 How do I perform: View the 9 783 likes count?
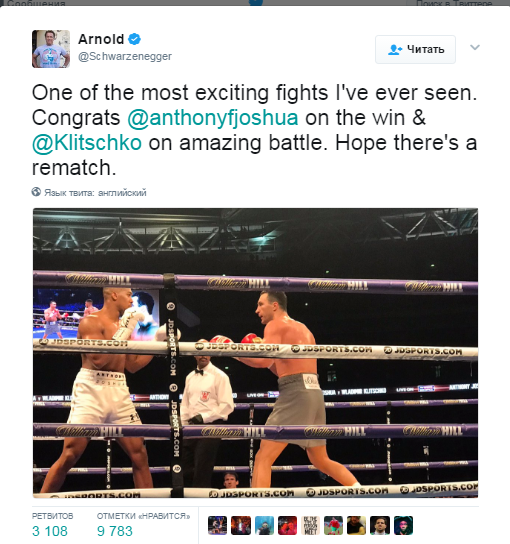click(115, 531)
